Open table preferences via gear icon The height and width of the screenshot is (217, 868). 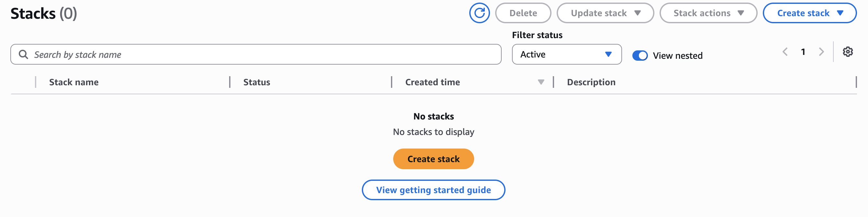point(849,51)
